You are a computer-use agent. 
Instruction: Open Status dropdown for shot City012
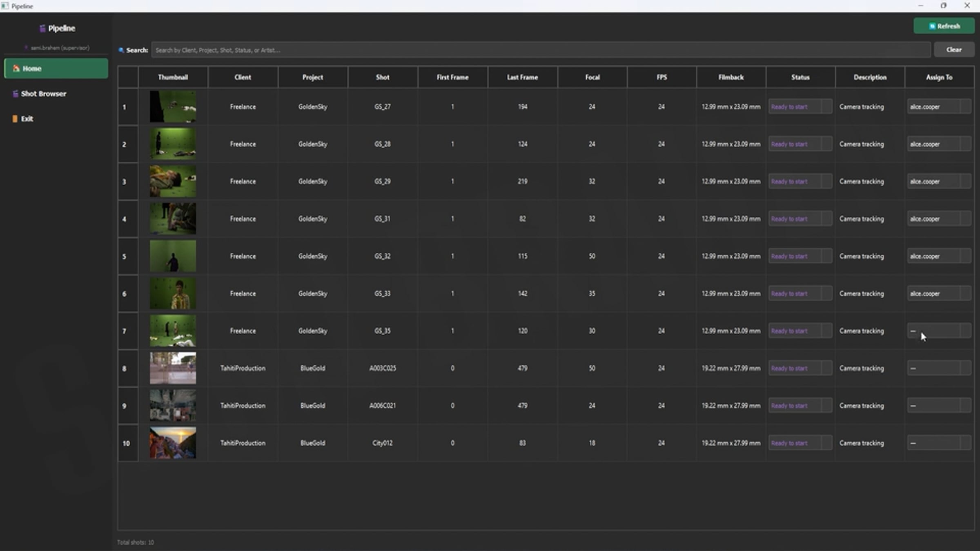click(x=800, y=443)
